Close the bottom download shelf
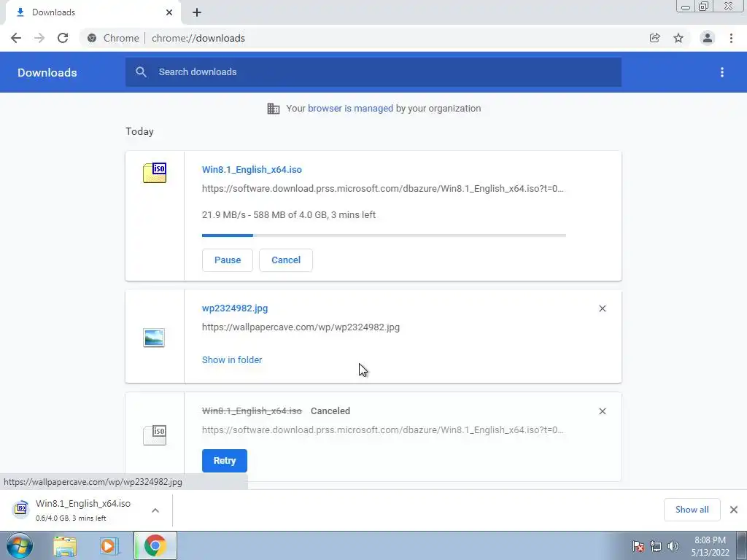Viewport: 747px width, 560px height. click(734, 510)
